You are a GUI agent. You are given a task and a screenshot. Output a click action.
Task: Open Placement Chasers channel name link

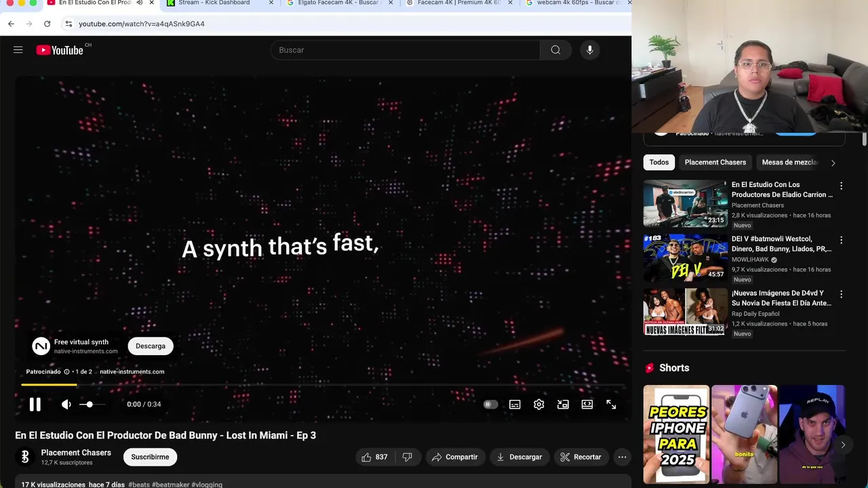[x=76, y=453]
